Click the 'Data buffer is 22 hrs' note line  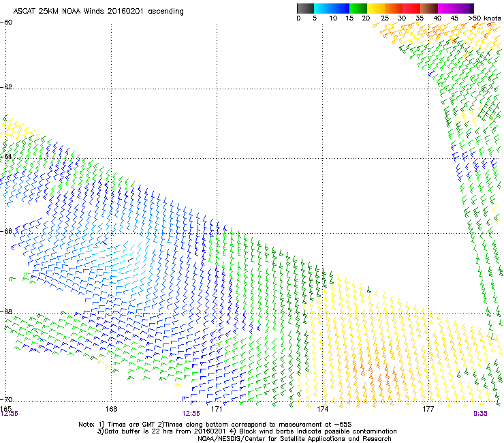(x=247, y=431)
